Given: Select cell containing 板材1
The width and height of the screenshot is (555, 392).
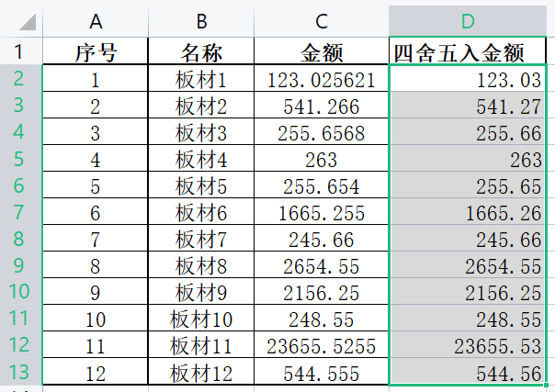Looking at the screenshot, I should pyautogui.click(x=201, y=78).
